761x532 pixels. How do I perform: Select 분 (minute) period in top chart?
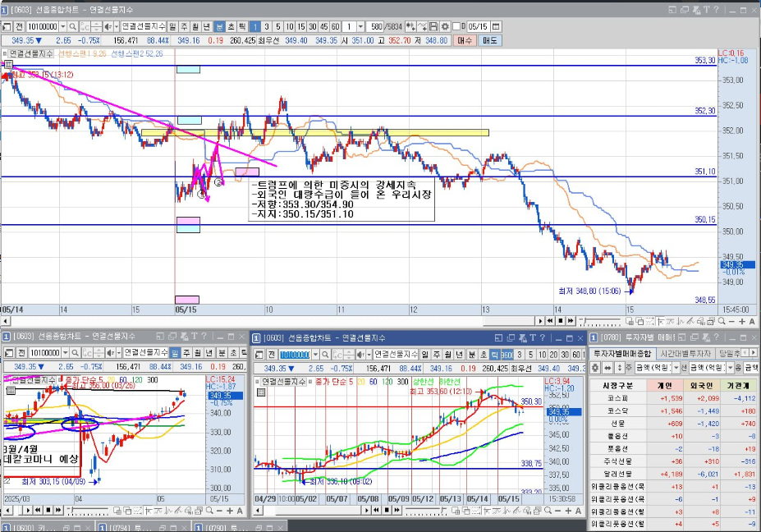220,27
